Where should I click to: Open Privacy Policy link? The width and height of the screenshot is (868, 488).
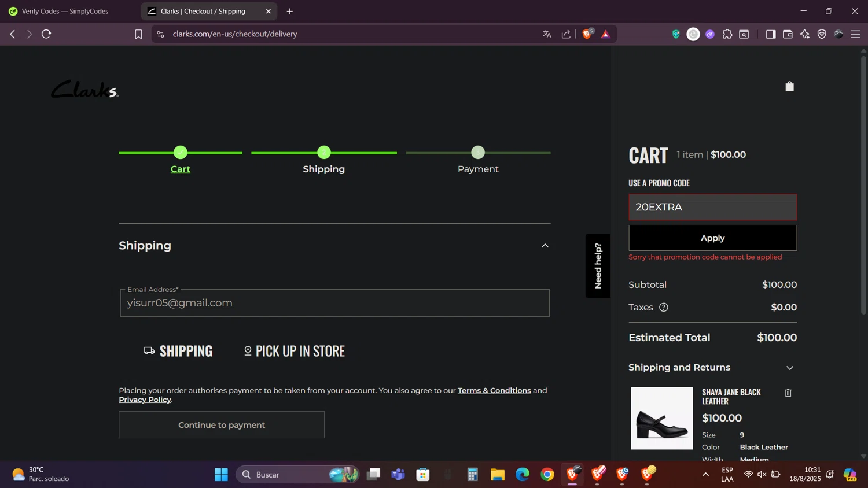pyautogui.click(x=145, y=400)
